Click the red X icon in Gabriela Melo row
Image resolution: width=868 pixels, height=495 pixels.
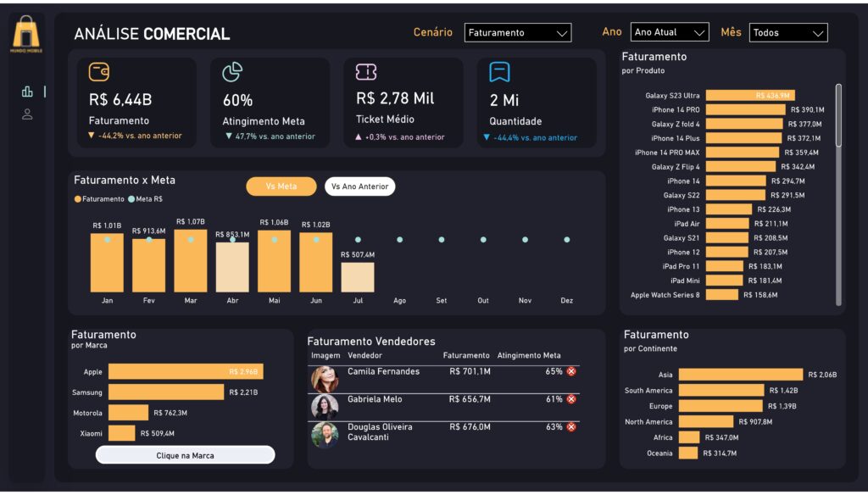coord(571,399)
